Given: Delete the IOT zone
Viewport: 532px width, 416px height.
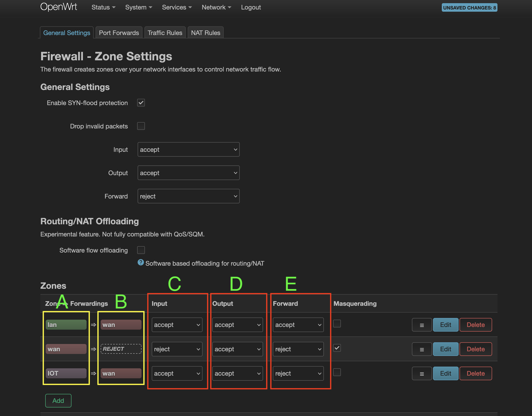Looking at the screenshot, I should [x=475, y=373].
